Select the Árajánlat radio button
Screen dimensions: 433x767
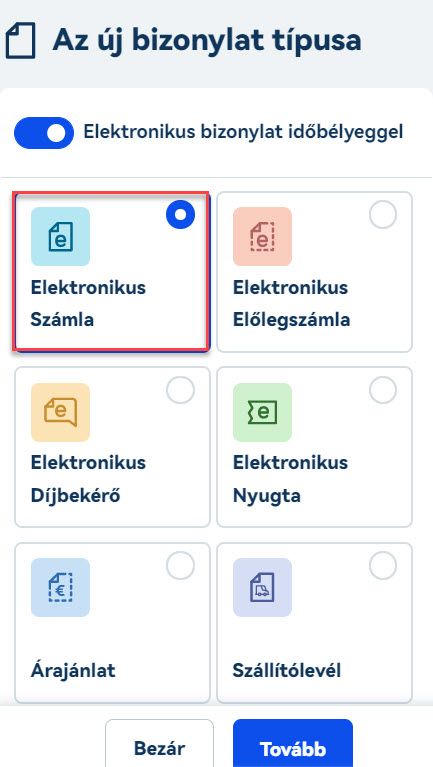click(180, 565)
